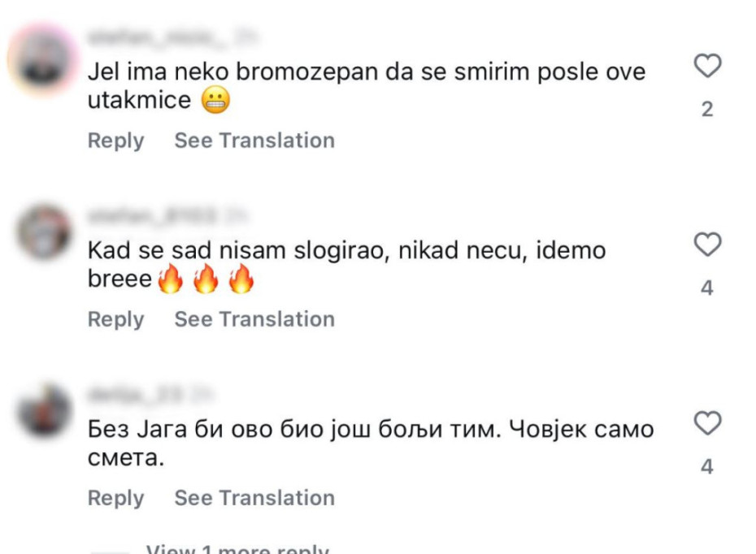Reply to the 'Kad se sad nisam slogirao' comment
The width and height of the screenshot is (756, 554).
115,319
